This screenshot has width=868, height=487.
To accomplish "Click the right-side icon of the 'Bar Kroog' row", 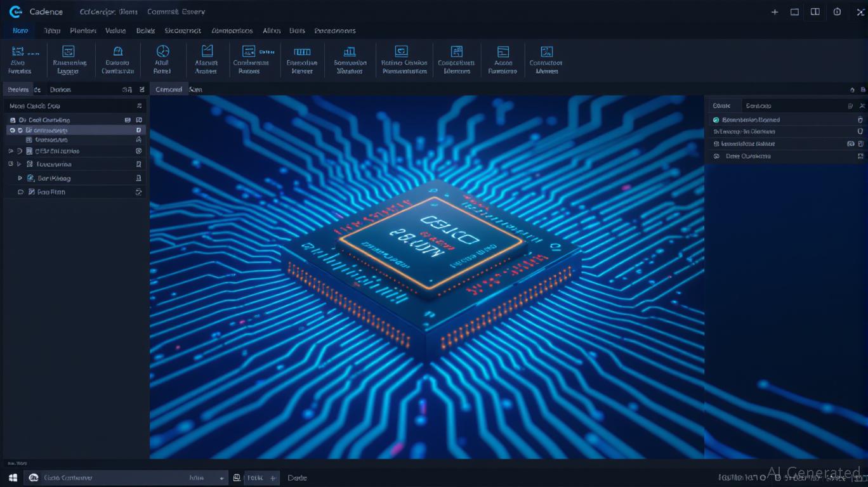I will pyautogui.click(x=139, y=178).
